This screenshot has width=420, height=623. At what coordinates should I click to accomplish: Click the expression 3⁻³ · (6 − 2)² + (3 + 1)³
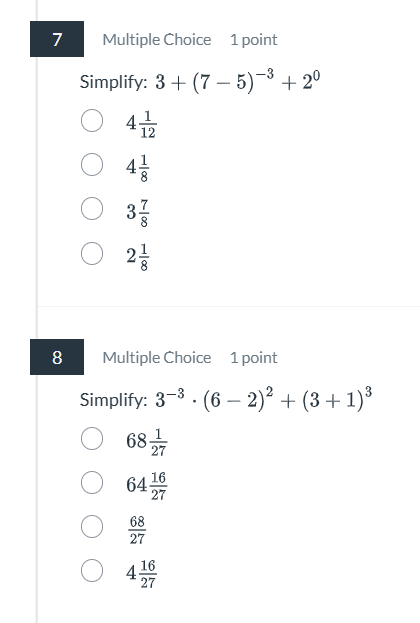click(264, 399)
